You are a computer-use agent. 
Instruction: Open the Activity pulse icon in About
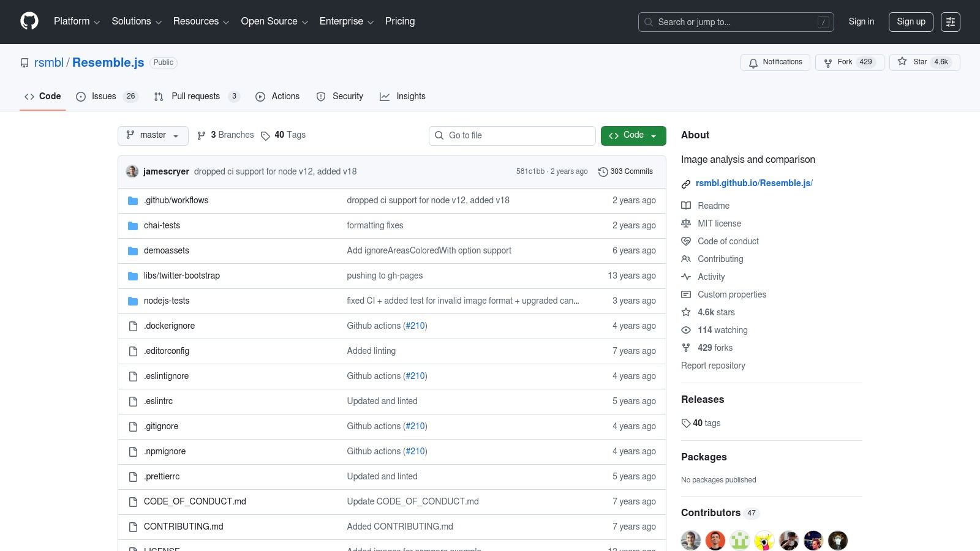(x=686, y=277)
